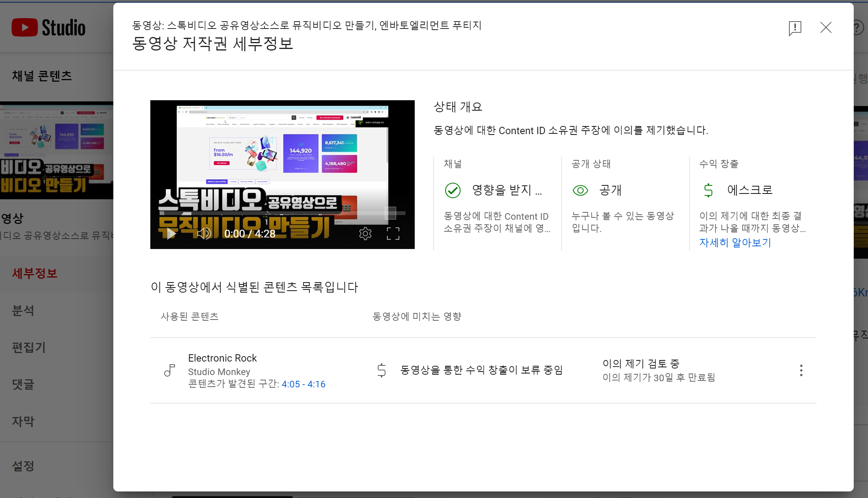The image size is (868, 498).
Task: Click the YouTube Studio logo
Action: point(49,28)
